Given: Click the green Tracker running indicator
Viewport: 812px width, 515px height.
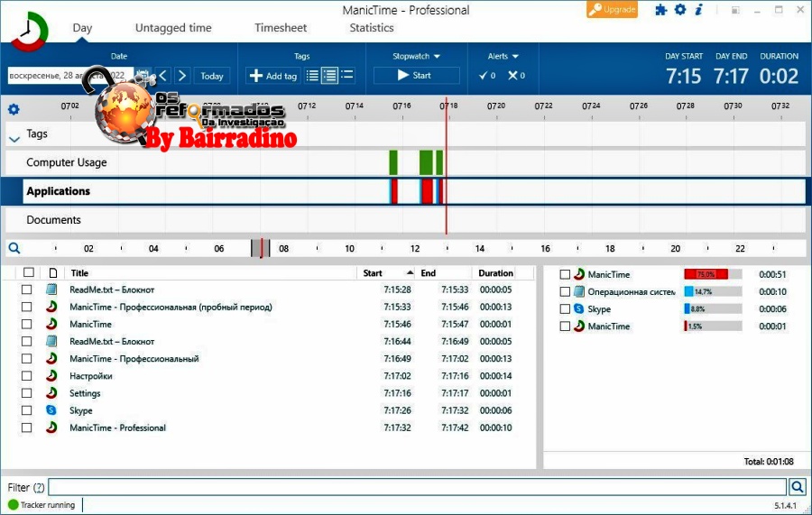Looking at the screenshot, I should point(13,505).
